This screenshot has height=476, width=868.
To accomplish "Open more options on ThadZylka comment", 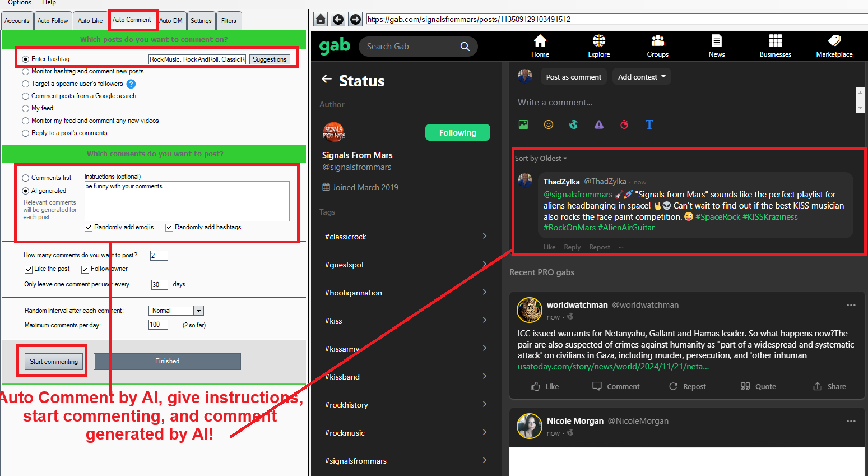I will click(x=621, y=247).
